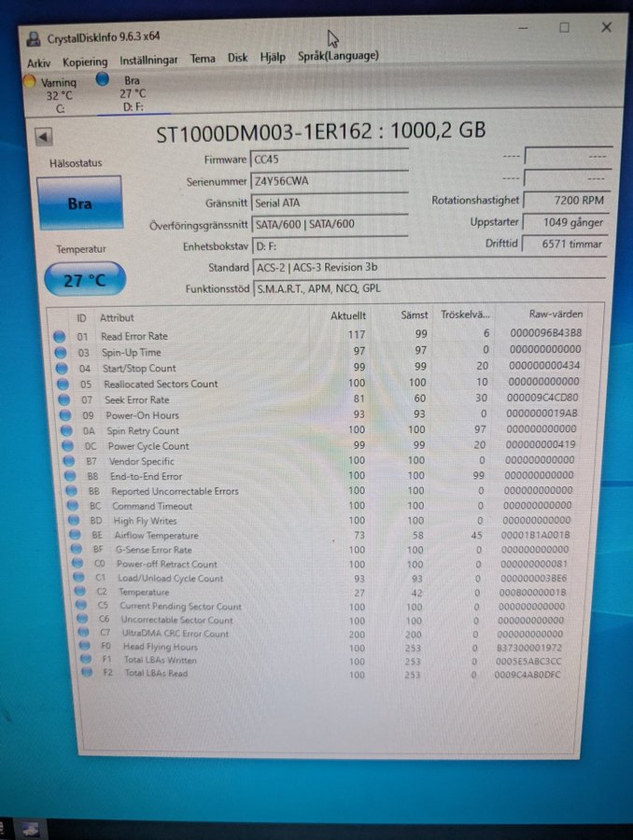Click status dot for Reported Uncorrectable Errors
The image size is (633, 840).
[71, 491]
